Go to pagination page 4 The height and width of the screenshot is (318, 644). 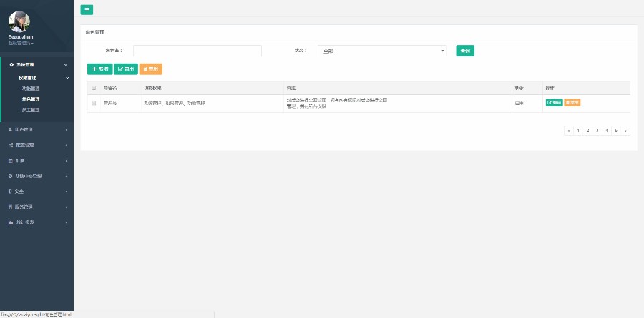[x=607, y=131]
